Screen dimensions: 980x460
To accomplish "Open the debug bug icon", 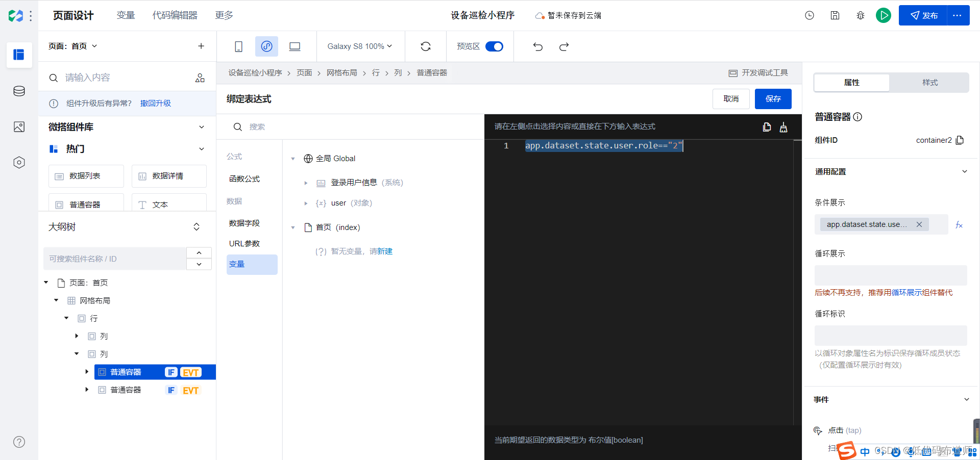I will [861, 15].
